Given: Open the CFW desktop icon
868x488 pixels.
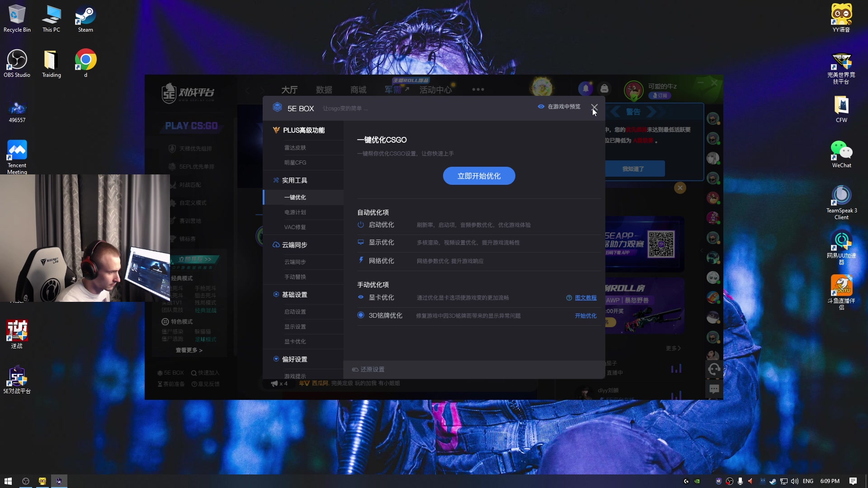Looking at the screenshot, I should pyautogui.click(x=841, y=109).
